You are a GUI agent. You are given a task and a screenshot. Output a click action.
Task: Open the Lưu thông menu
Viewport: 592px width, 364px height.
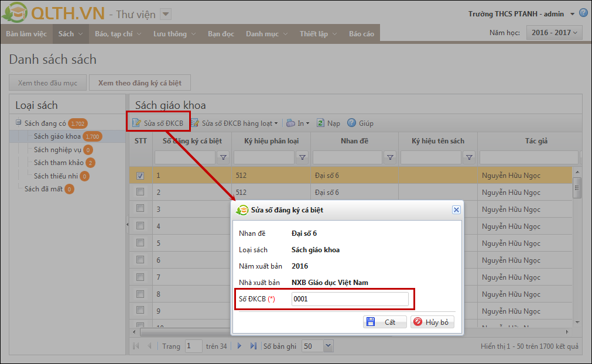tap(174, 34)
